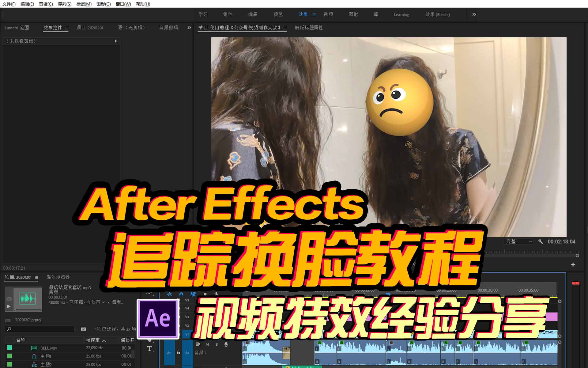This screenshot has height=368, width=588.
Task: Switch to the 组件 workspace
Action: click(x=228, y=14)
